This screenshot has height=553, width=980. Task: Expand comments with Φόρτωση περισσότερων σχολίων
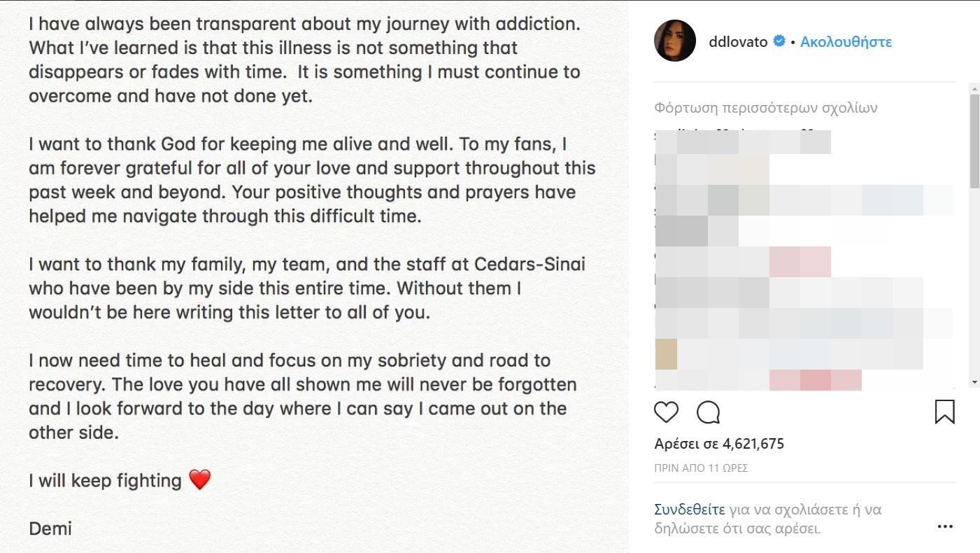(765, 108)
